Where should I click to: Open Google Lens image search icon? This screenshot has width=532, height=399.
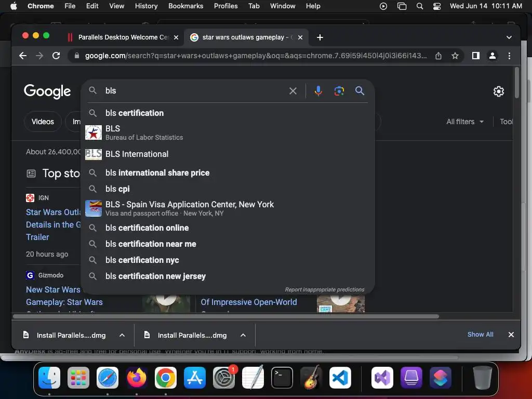pos(339,91)
